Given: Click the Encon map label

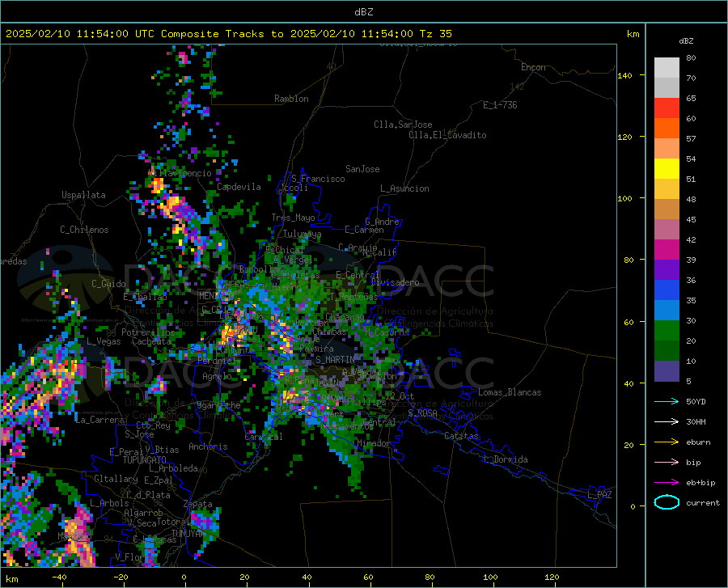Looking at the screenshot, I should [533, 67].
